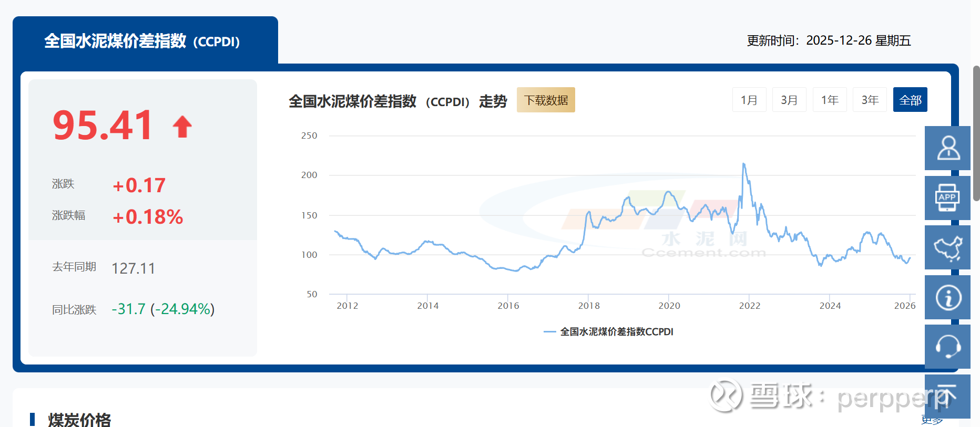The width and height of the screenshot is (980, 427).
Task: Click the 2016 x-axis label
Action: click(508, 306)
